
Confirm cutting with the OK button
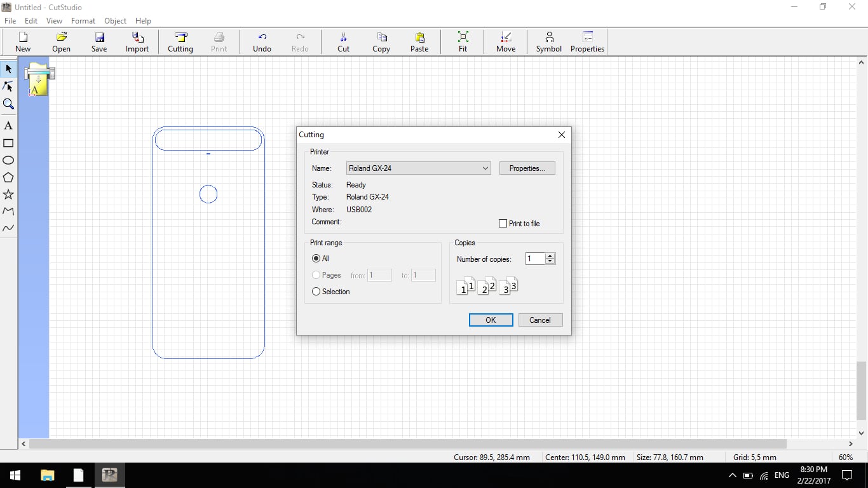(491, 320)
